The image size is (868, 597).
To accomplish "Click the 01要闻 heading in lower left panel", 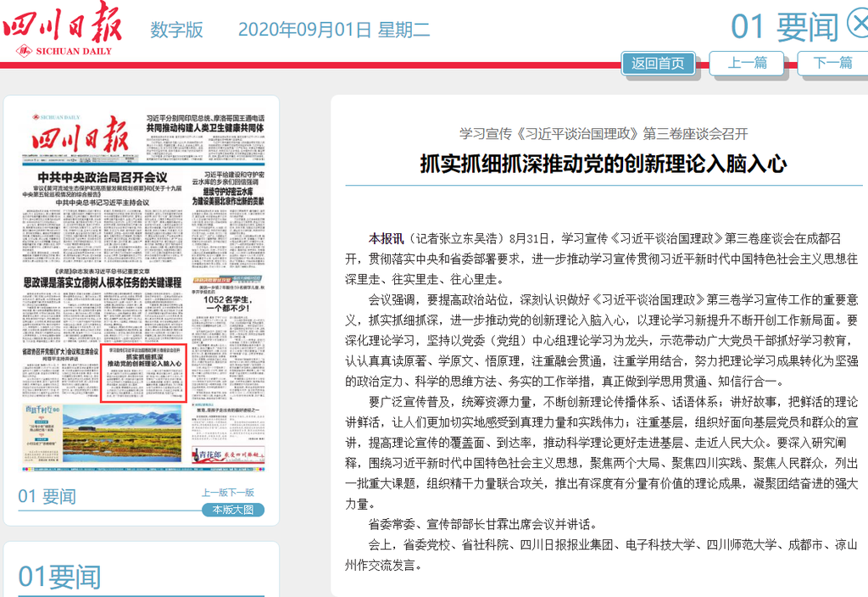I will pos(59,577).
